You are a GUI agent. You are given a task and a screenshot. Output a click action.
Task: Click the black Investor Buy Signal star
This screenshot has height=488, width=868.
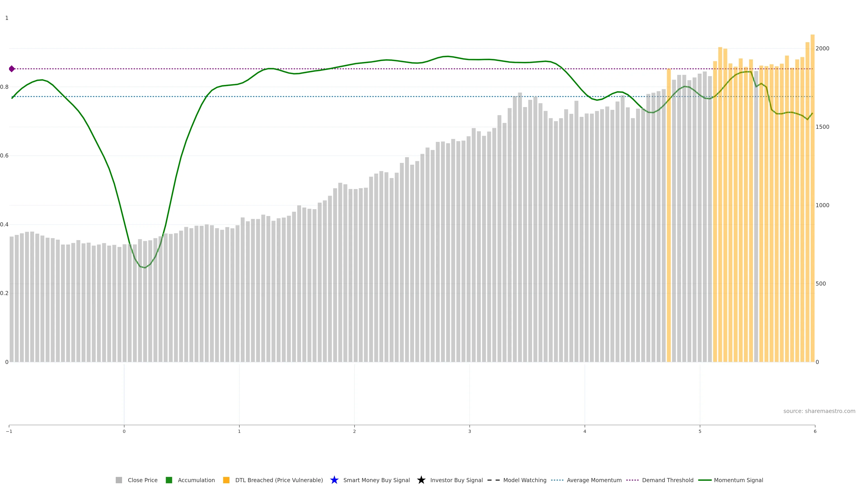421,480
